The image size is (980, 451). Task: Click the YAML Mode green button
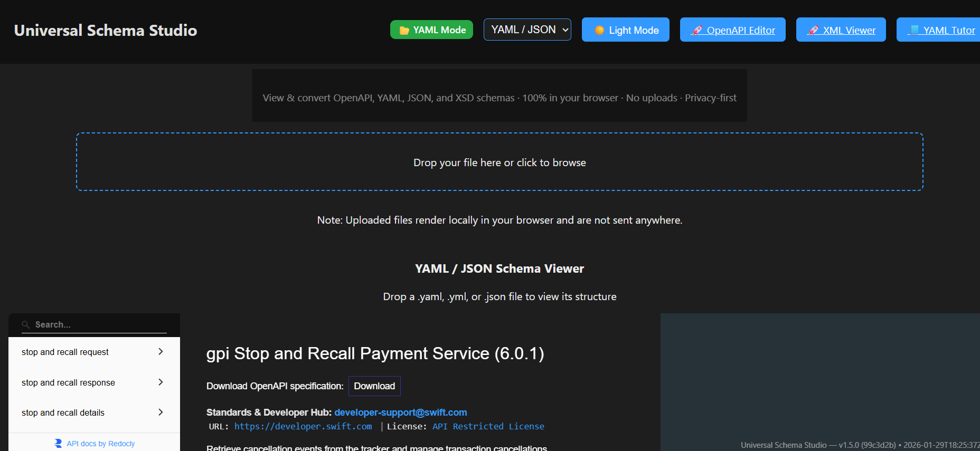tap(431, 30)
